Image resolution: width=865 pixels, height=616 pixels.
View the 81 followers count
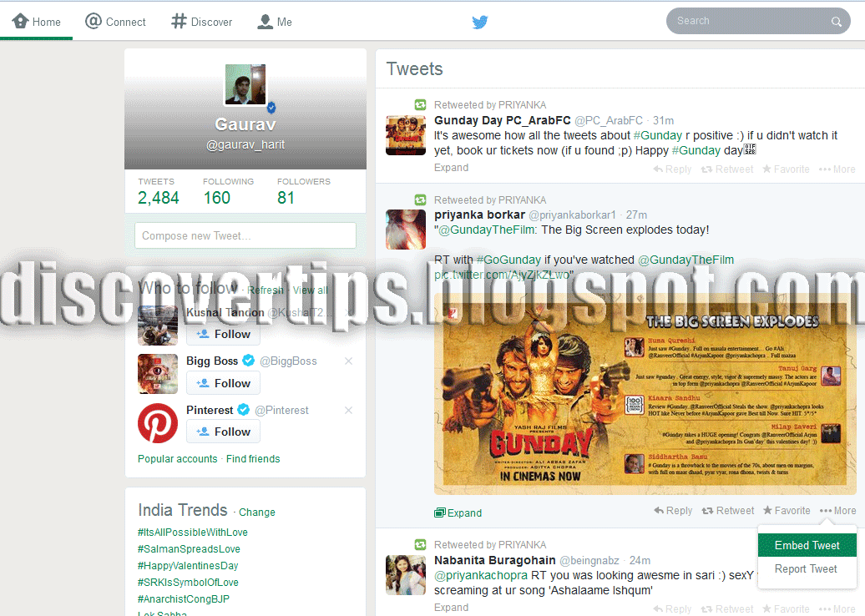click(x=303, y=191)
